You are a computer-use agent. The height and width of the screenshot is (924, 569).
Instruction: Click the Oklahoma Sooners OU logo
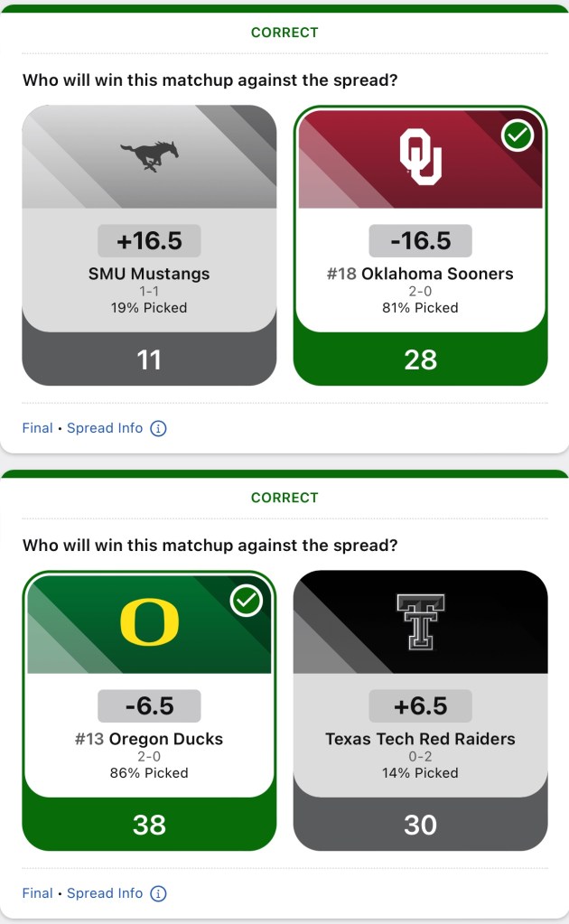(x=421, y=156)
